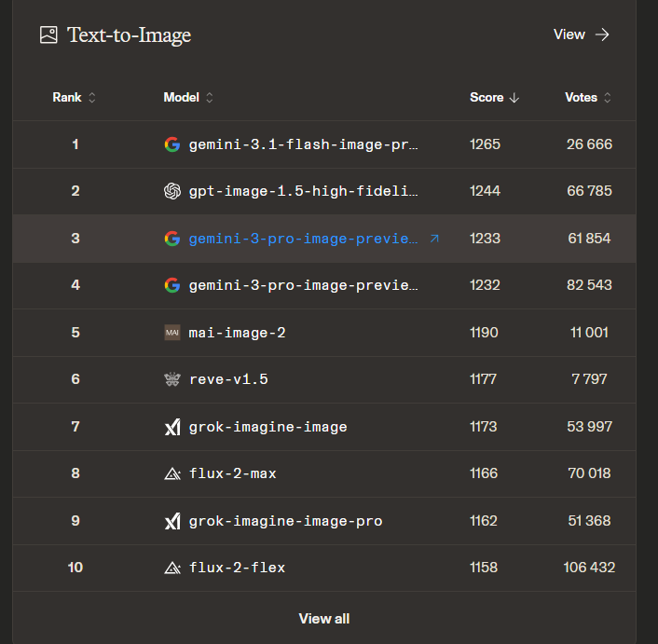Click the Text-to-Image heading
The image size is (658, 644).
(x=129, y=35)
